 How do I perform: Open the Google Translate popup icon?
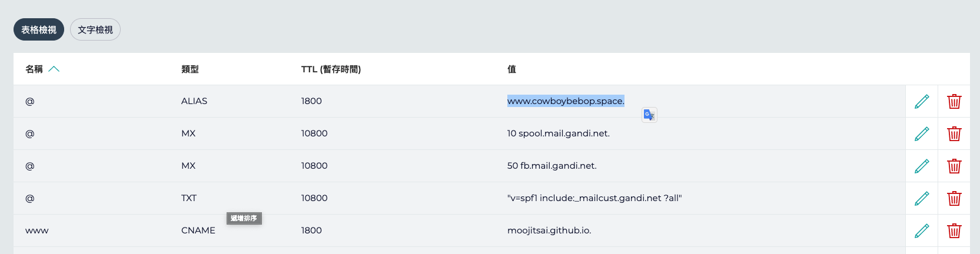pyautogui.click(x=649, y=115)
